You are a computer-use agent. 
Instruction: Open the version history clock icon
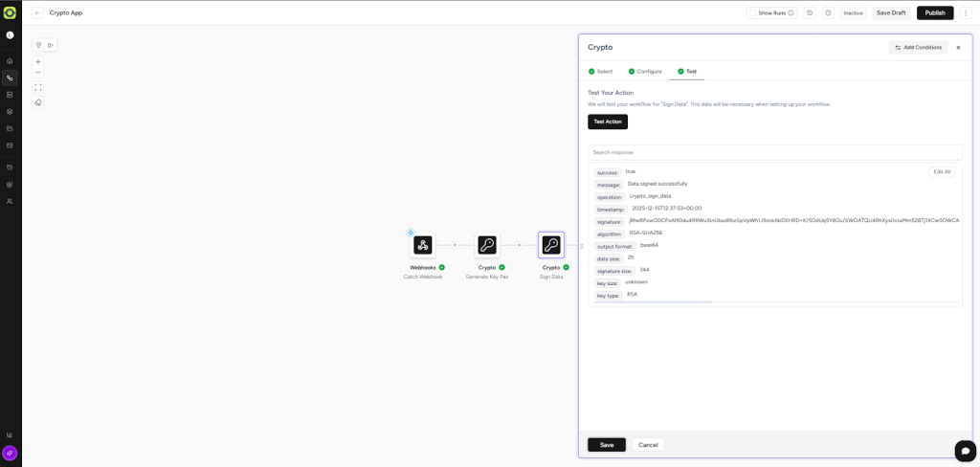click(810, 13)
